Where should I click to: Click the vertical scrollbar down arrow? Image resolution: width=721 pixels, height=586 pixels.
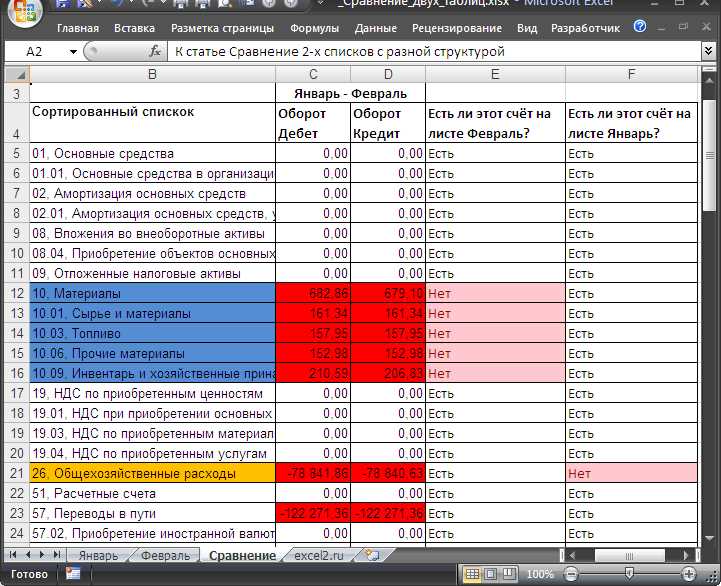pyautogui.click(x=710, y=537)
